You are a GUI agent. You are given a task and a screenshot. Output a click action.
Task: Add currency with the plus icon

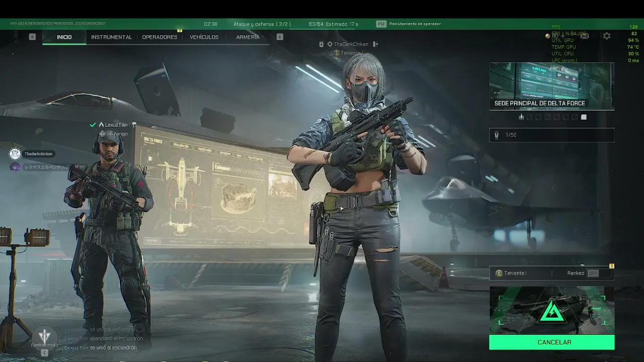tap(562, 36)
